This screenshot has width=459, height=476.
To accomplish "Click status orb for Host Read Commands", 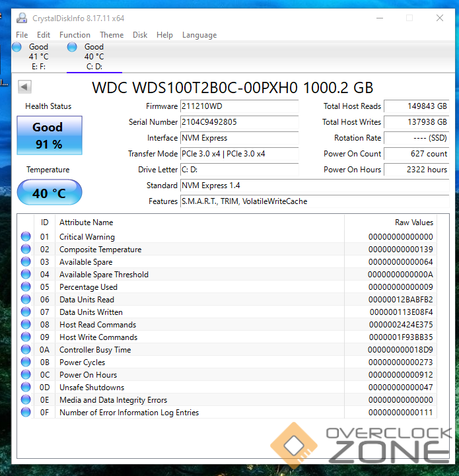I will pos(26,324).
